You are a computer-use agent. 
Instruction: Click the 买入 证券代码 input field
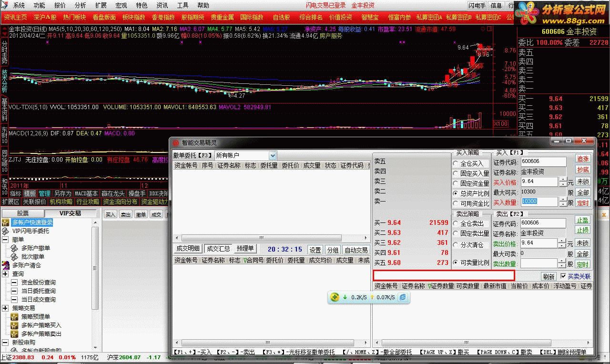click(543, 162)
